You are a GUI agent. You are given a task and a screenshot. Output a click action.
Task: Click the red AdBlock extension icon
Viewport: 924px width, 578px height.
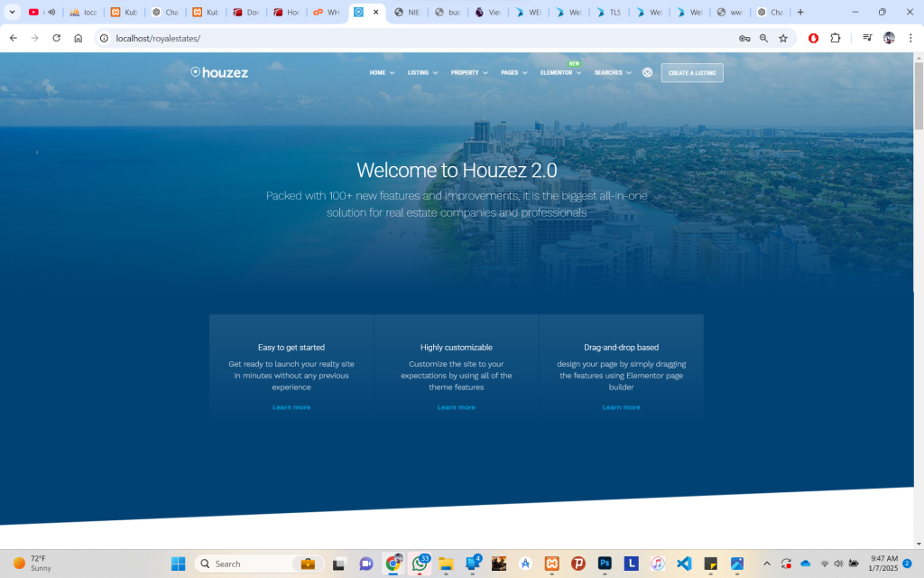[812, 40]
